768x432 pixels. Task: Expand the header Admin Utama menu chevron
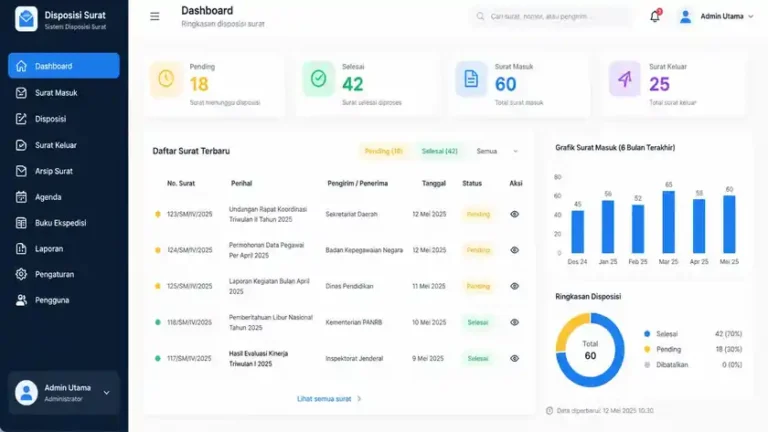pyautogui.click(x=751, y=17)
